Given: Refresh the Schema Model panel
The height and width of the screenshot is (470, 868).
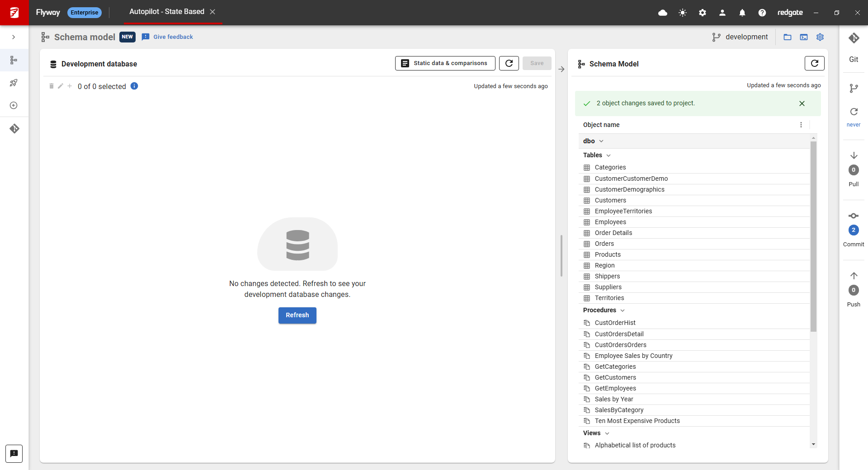Looking at the screenshot, I should tap(814, 63).
